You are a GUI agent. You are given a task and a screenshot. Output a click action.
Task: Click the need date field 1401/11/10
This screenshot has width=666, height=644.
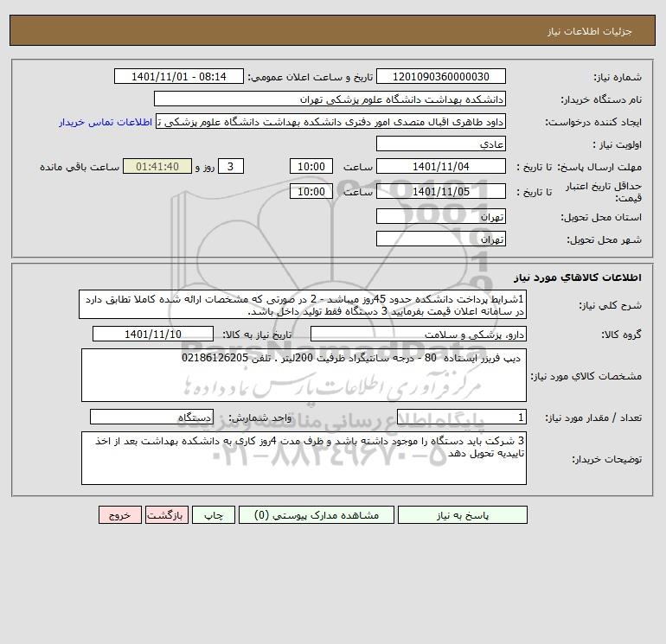click(x=153, y=334)
